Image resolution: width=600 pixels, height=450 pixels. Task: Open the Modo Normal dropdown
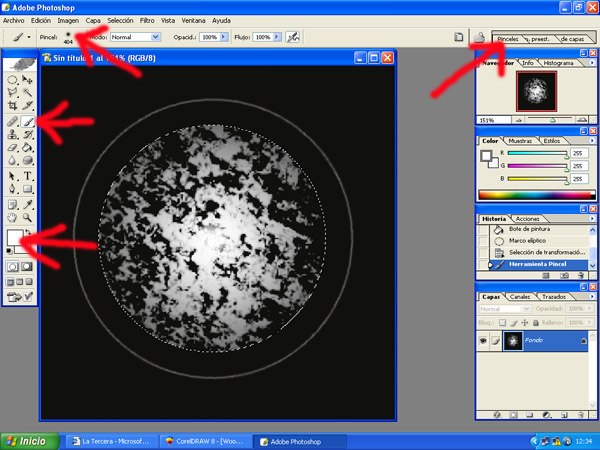(x=155, y=37)
